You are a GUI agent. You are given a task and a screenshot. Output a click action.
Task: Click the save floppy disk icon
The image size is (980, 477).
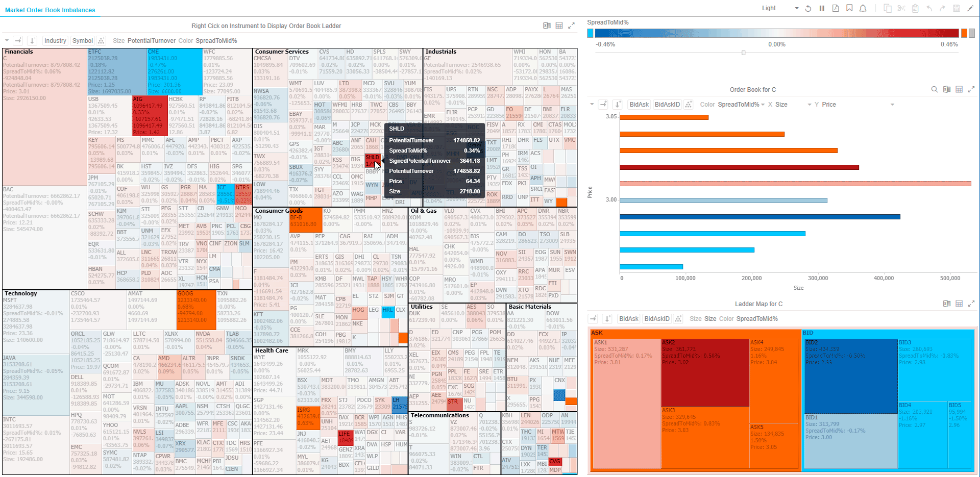click(x=957, y=8)
